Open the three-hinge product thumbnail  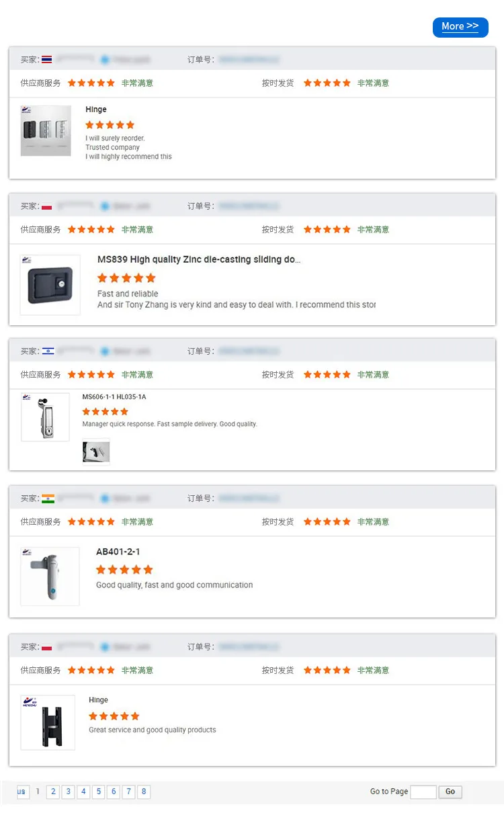coord(46,131)
